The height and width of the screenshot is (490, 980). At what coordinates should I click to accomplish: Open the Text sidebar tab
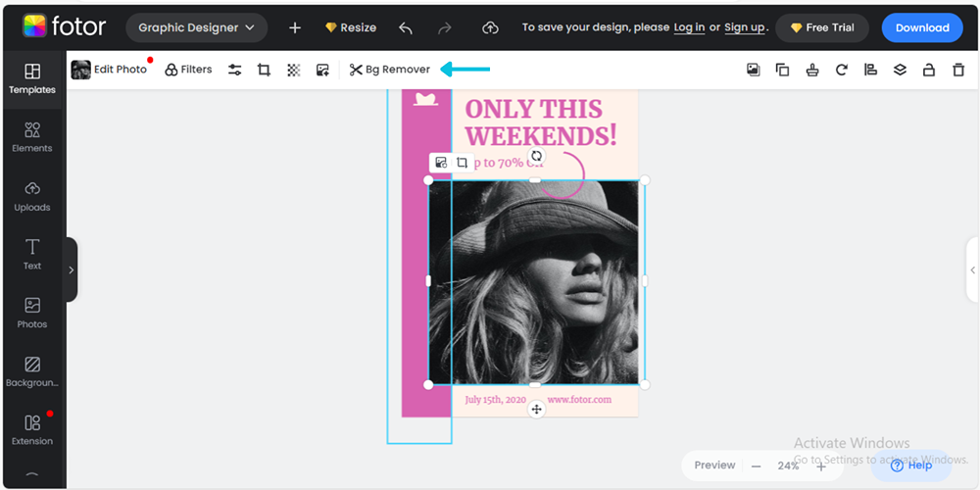32,255
